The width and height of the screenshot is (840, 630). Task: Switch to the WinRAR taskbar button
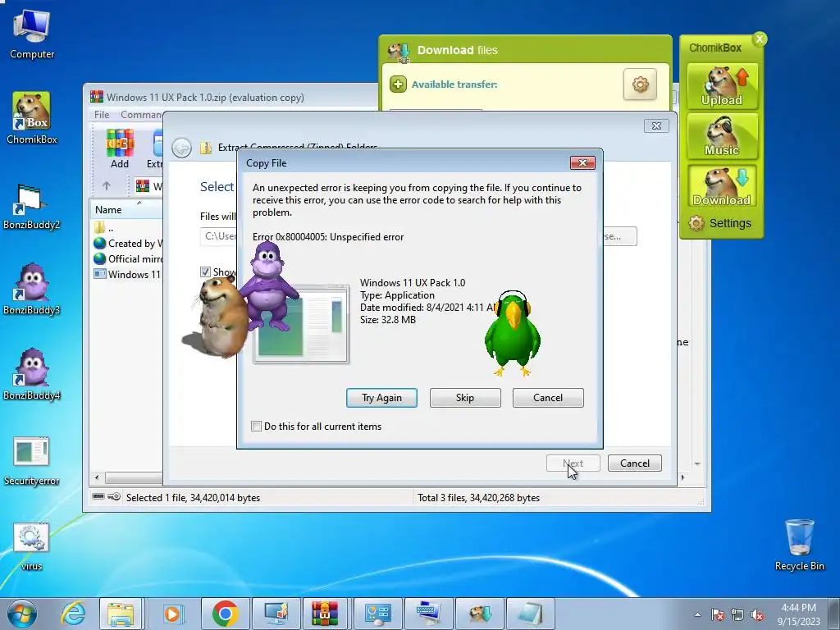325,614
